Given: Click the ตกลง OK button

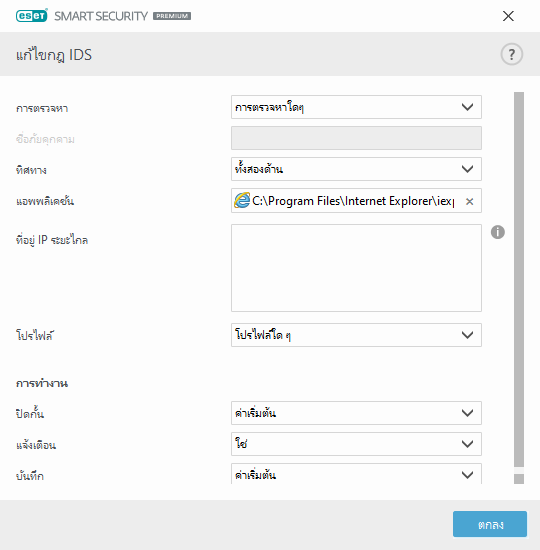Looking at the screenshot, I should [x=490, y=524].
